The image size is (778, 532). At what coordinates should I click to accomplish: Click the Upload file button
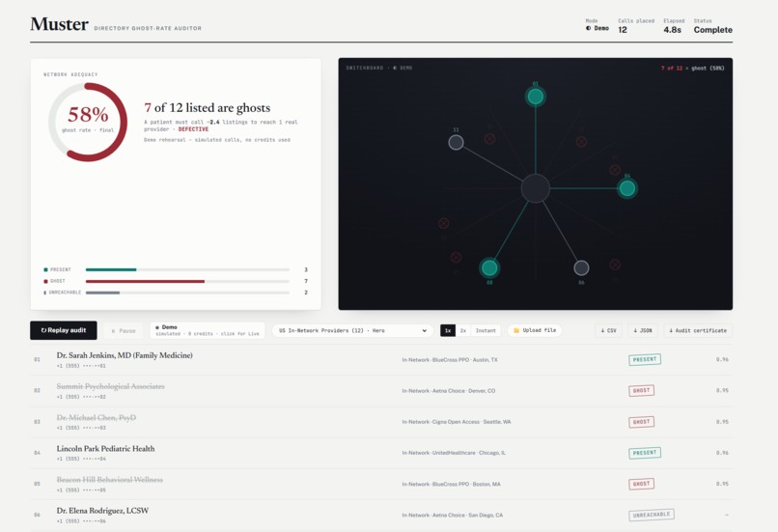click(535, 330)
